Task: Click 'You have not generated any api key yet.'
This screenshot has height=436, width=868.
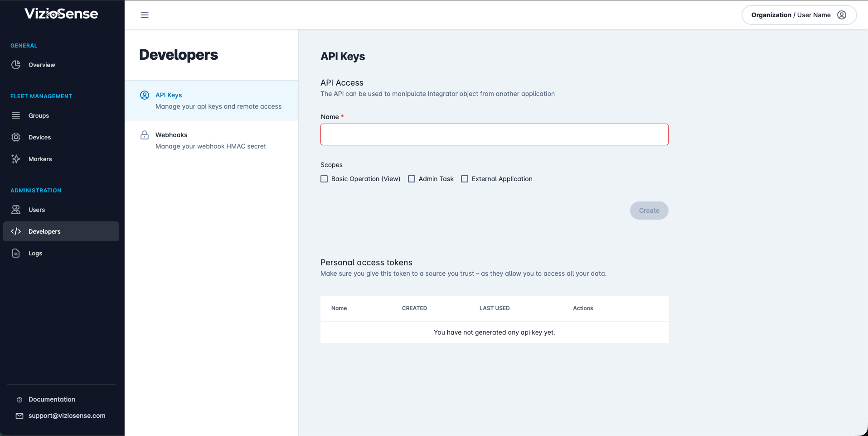Action: pos(495,332)
